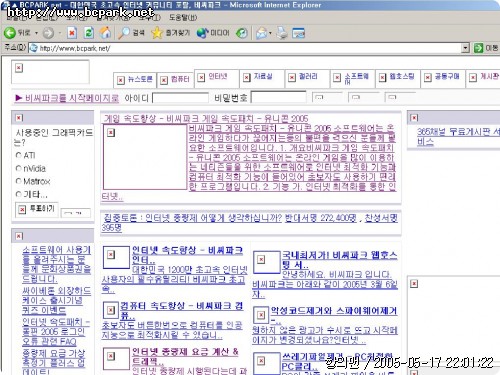Click the 아이디 login input field
The image size is (500, 375).
pyautogui.click(x=180, y=98)
